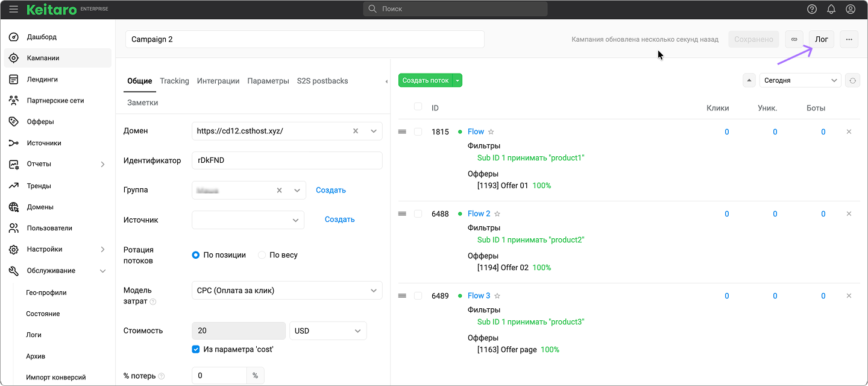Open the 'Сегодня' date range dropdown
Image resolution: width=868 pixels, height=386 pixels.
tap(800, 80)
